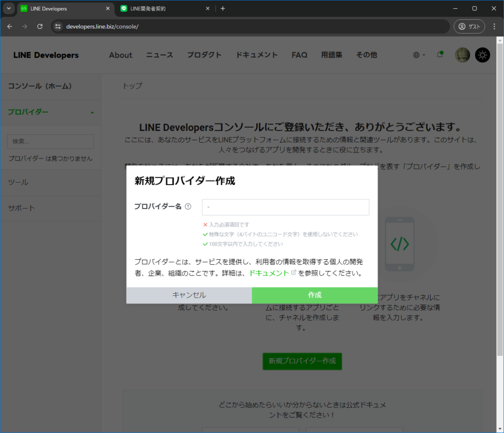This screenshot has height=433, width=504.
Task: Toggle the dark mode sun icon
Action: coord(482,55)
